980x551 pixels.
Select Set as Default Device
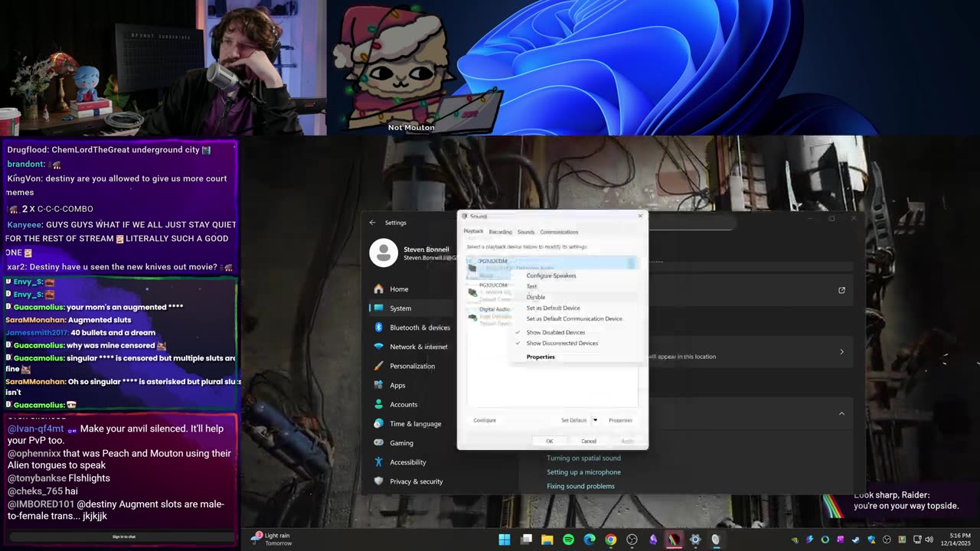[x=553, y=308]
